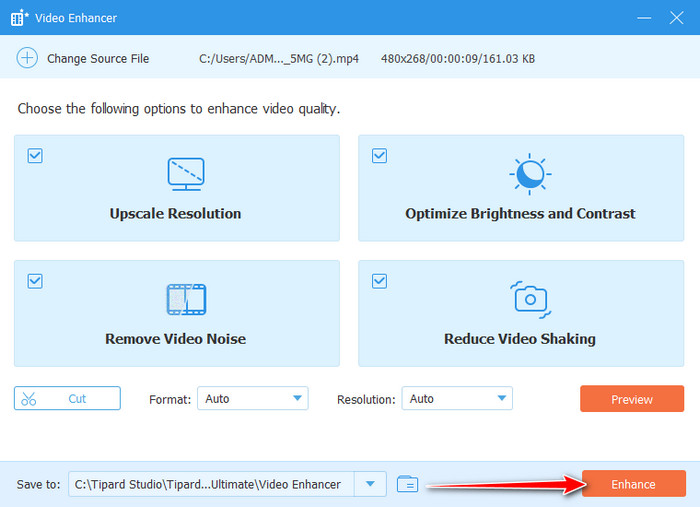The height and width of the screenshot is (507, 700).
Task: Select the Remove Video Noise label
Action: (x=175, y=339)
